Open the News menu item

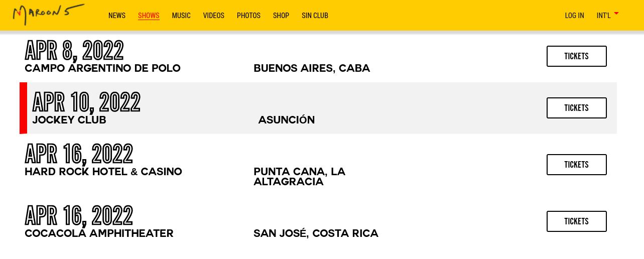[x=117, y=16]
